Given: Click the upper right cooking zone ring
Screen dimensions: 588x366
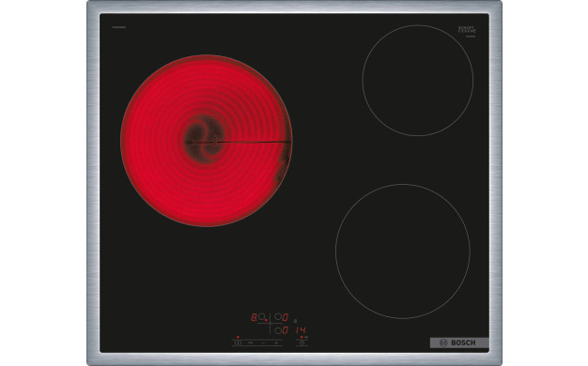Looking at the screenshot, I should point(418,80).
